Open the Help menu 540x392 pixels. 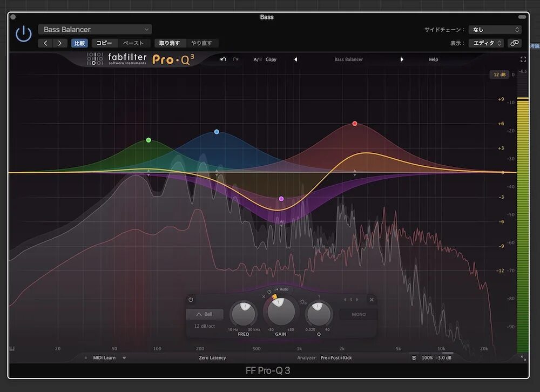[433, 59]
